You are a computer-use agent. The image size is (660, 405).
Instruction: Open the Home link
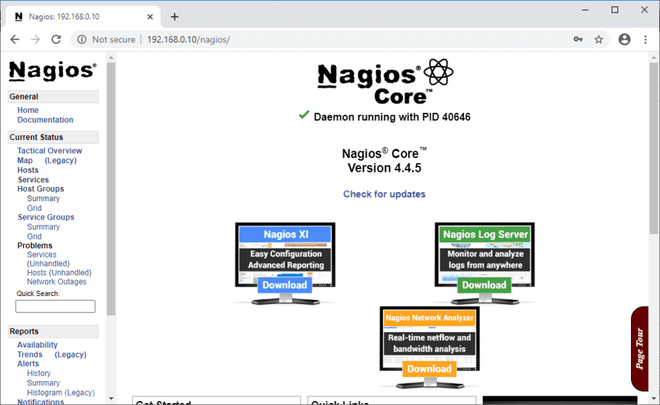(28, 110)
